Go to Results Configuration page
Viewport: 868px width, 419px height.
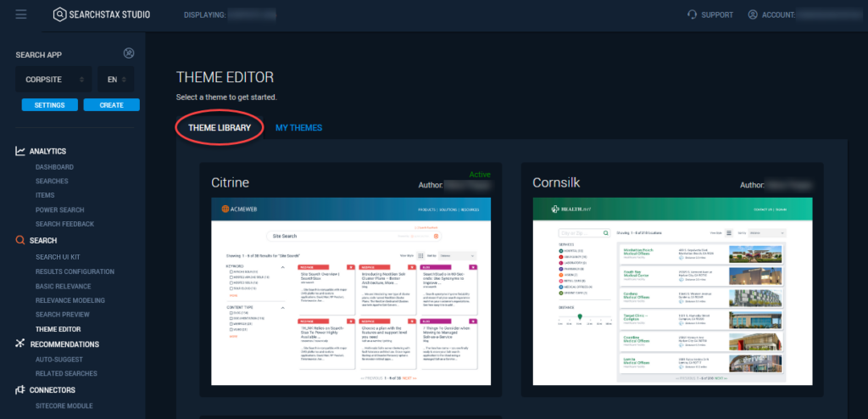[x=75, y=271]
